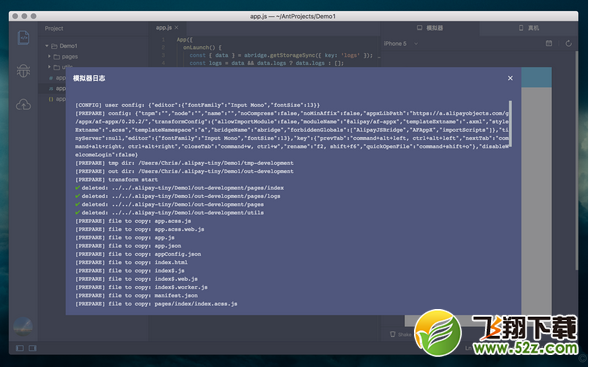The height and width of the screenshot is (367, 589).
Task: Click the cloud upload sidebar icon
Action: (x=23, y=105)
